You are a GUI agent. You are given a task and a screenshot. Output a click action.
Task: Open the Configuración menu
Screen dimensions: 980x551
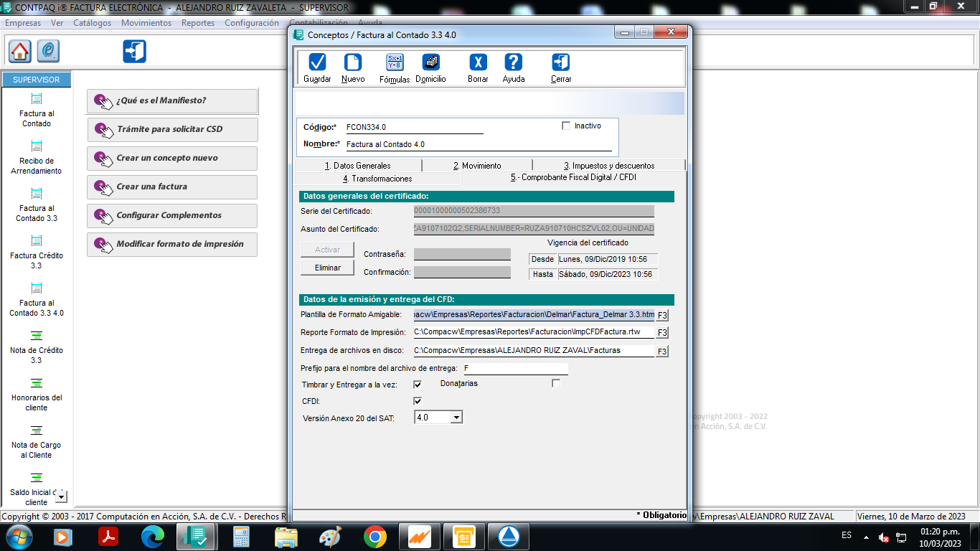tap(252, 23)
